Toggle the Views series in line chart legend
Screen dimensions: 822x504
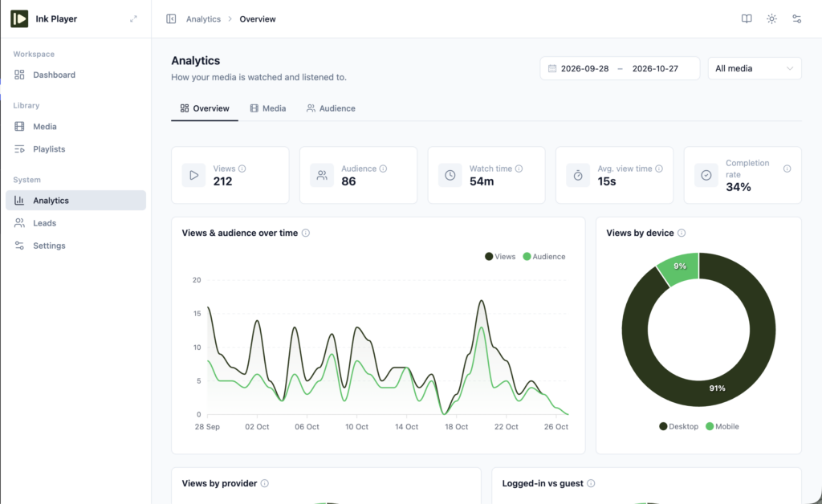pyautogui.click(x=500, y=257)
